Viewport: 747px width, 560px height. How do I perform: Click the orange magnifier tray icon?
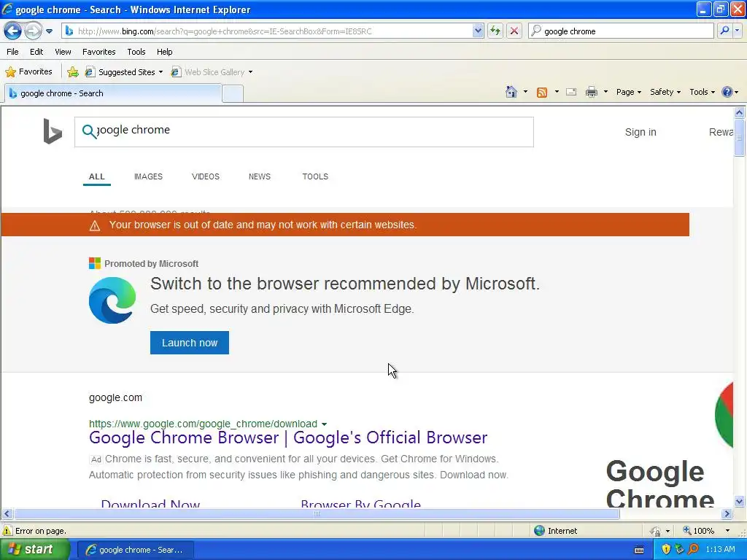[693, 550]
